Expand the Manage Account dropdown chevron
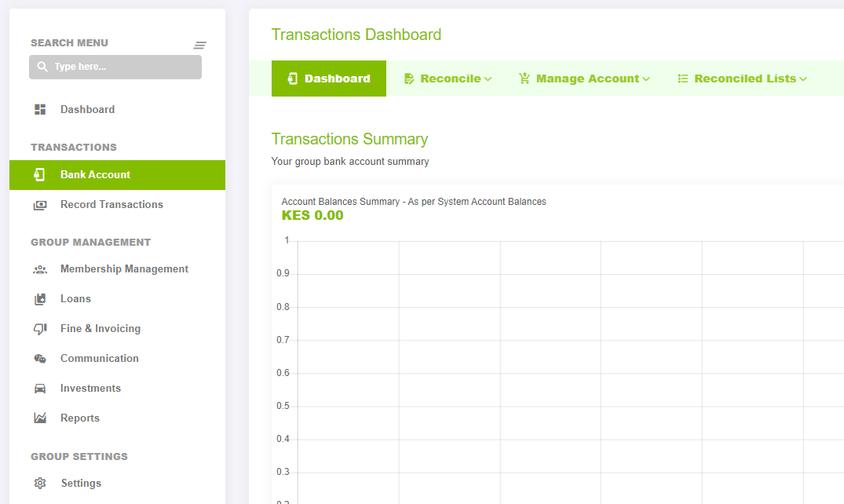The image size is (844, 504). click(x=646, y=79)
